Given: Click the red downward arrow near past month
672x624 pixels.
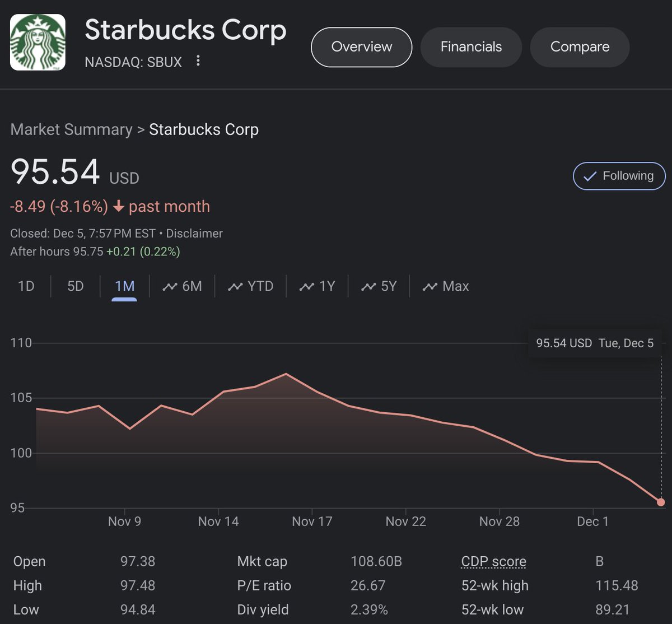Looking at the screenshot, I should tap(118, 206).
